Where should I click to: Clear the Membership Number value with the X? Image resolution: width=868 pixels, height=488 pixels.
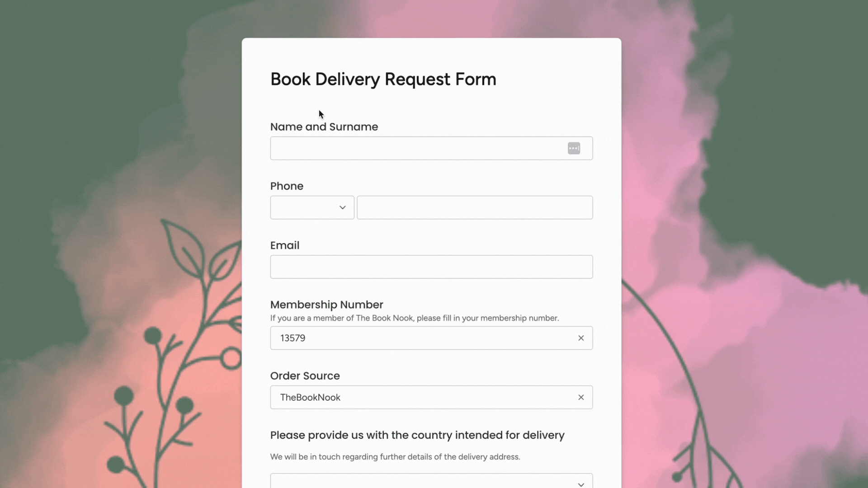(x=581, y=338)
